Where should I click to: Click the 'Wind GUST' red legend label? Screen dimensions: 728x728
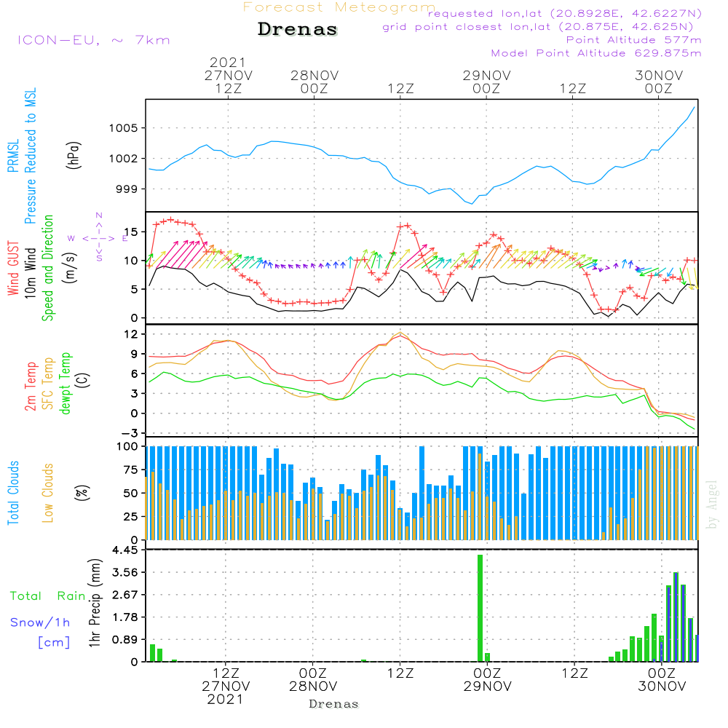coord(13,269)
